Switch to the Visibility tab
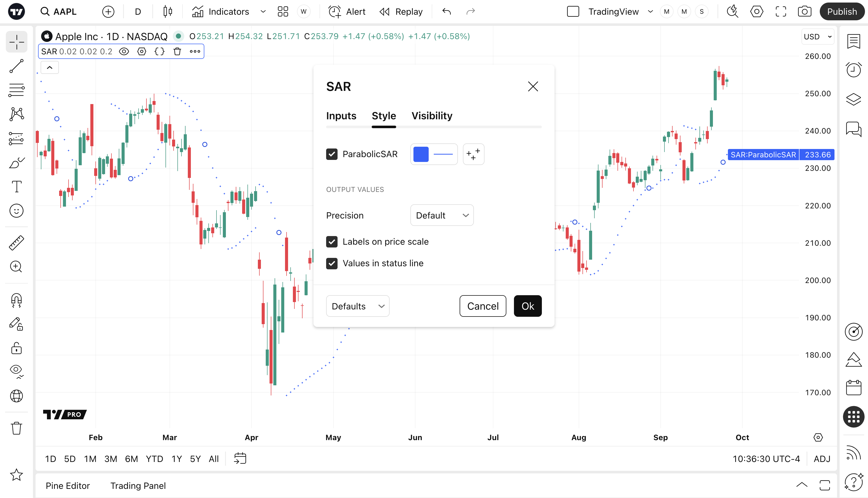 click(432, 116)
